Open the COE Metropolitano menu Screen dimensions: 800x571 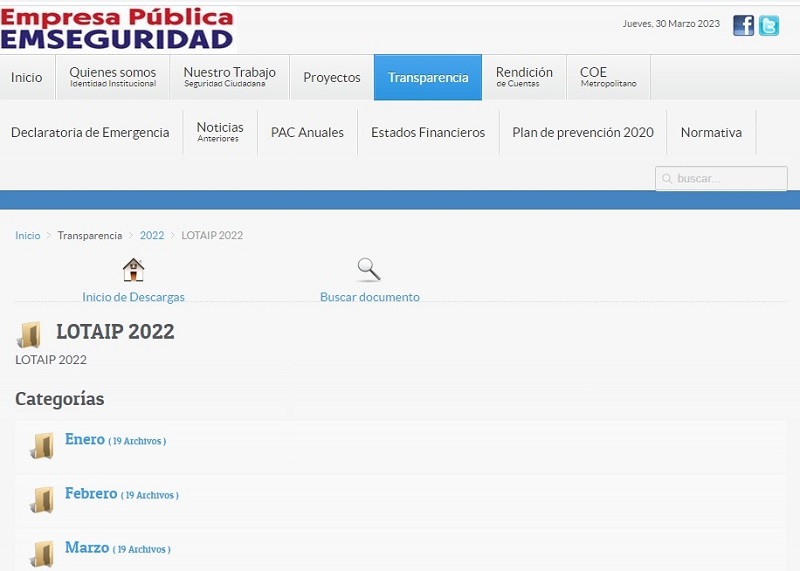pos(608,78)
